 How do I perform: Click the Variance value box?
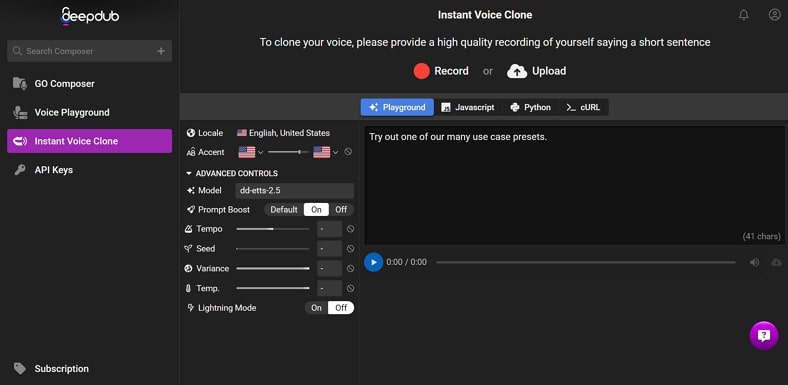coord(329,268)
